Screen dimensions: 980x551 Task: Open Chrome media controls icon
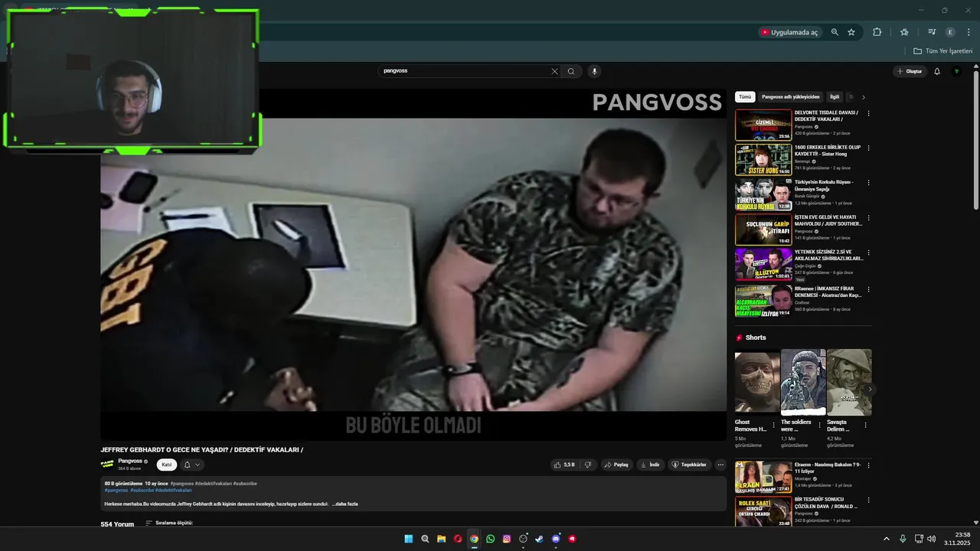pos(932,32)
